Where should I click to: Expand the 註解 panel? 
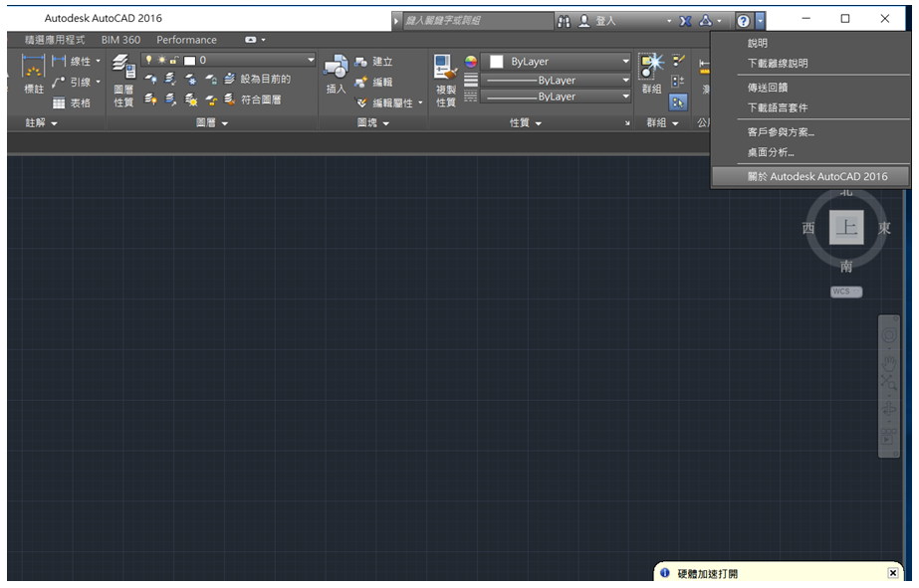coord(42,123)
